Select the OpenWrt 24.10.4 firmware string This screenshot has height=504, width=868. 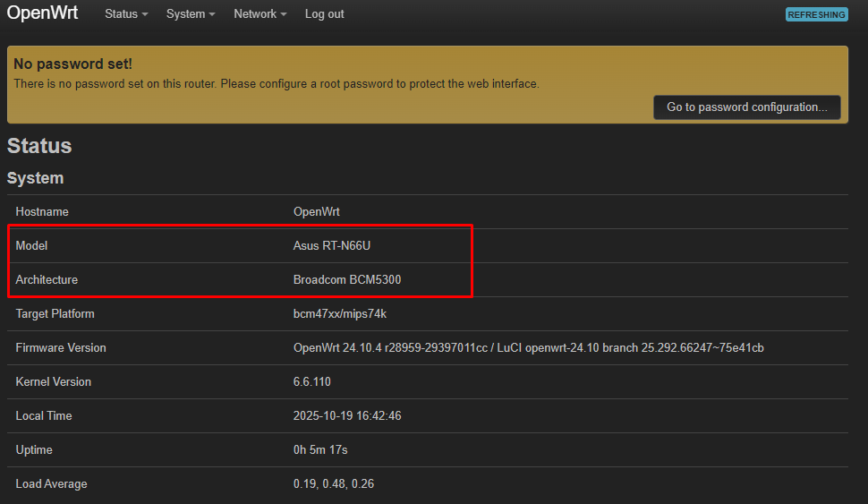point(529,348)
